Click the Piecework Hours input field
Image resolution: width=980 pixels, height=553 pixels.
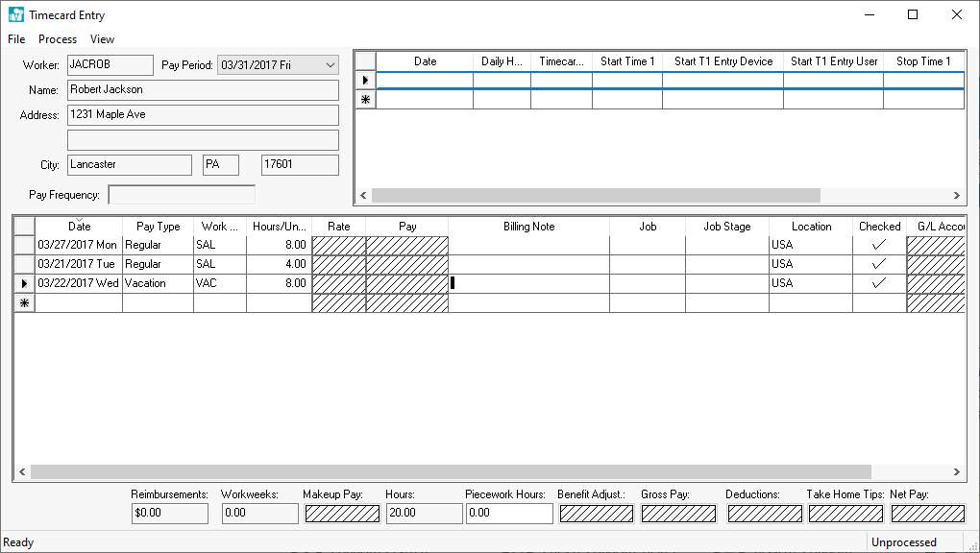[x=509, y=513]
